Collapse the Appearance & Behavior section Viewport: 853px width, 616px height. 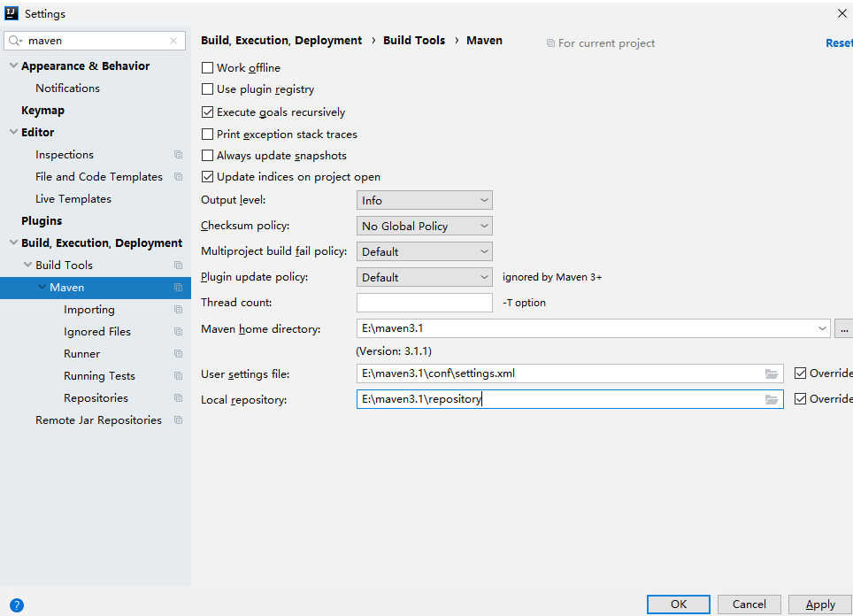pyautogui.click(x=13, y=65)
